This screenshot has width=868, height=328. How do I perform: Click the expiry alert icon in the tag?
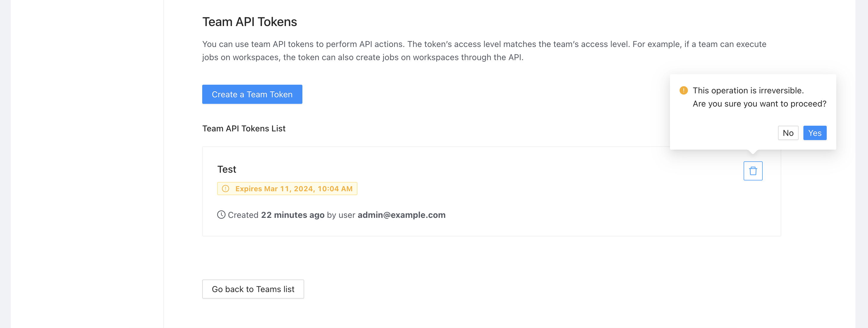pyautogui.click(x=226, y=189)
